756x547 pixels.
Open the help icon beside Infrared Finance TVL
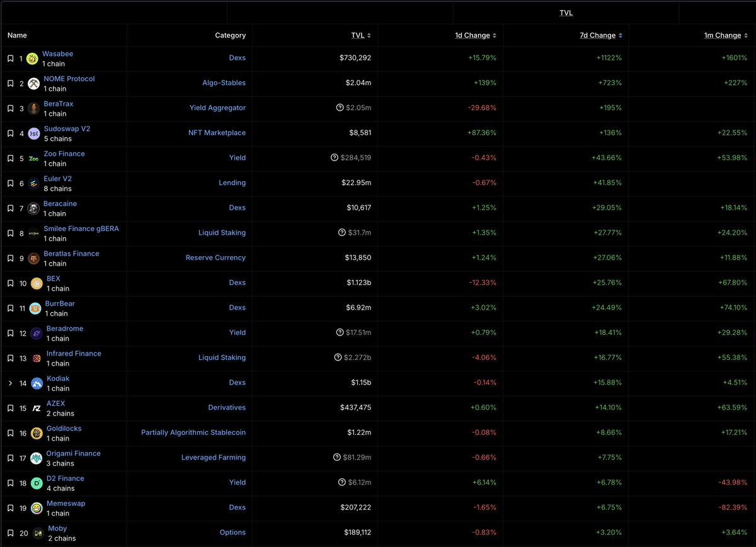pyautogui.click(x=338, y=358)
